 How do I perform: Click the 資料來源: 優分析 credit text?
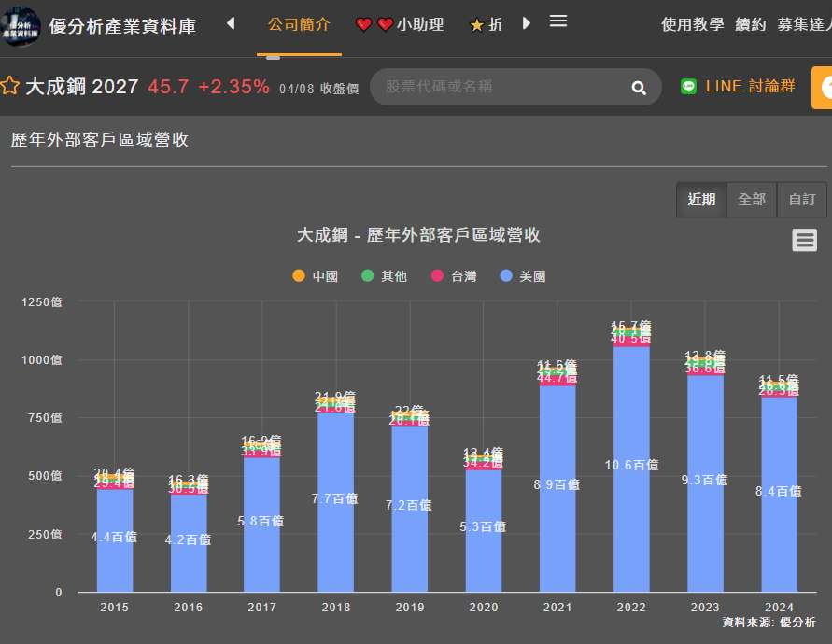pos(769,623)
